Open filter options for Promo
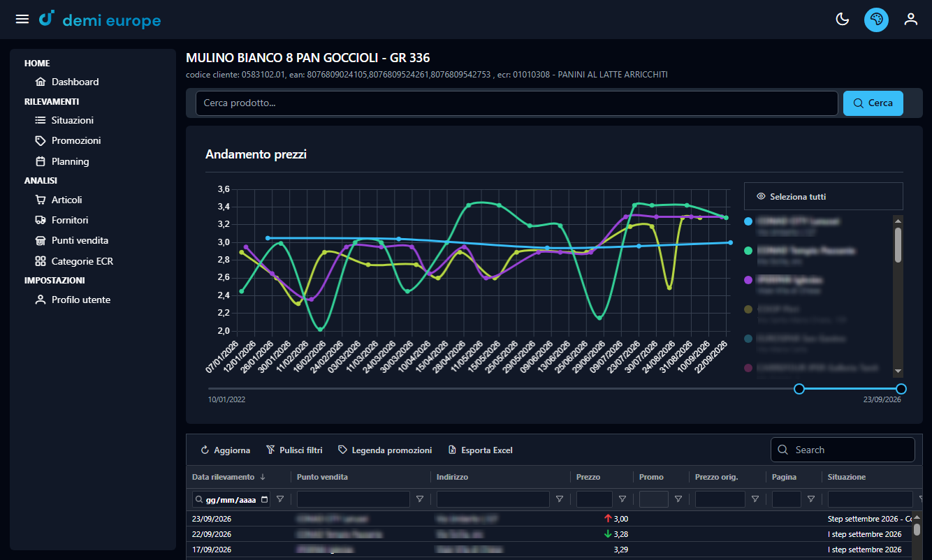Viewport: 932px width, 560px height. click(x=678, y=499)
